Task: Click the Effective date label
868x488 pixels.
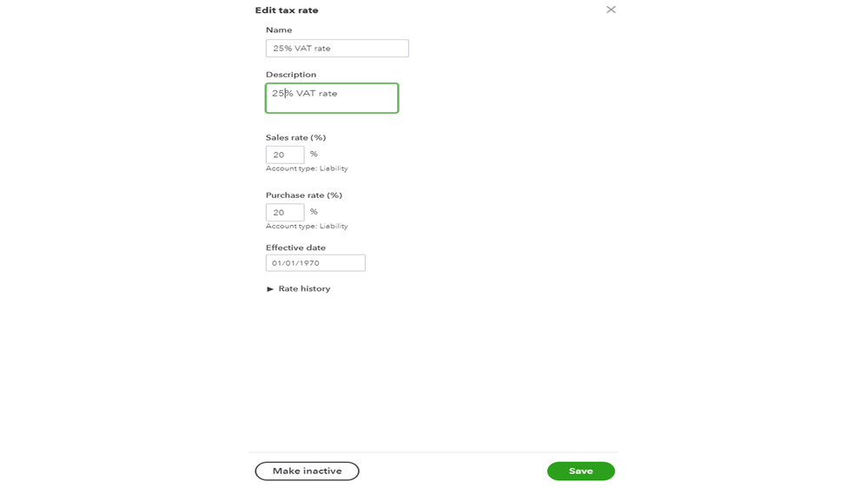Action: tap(295, 248)
